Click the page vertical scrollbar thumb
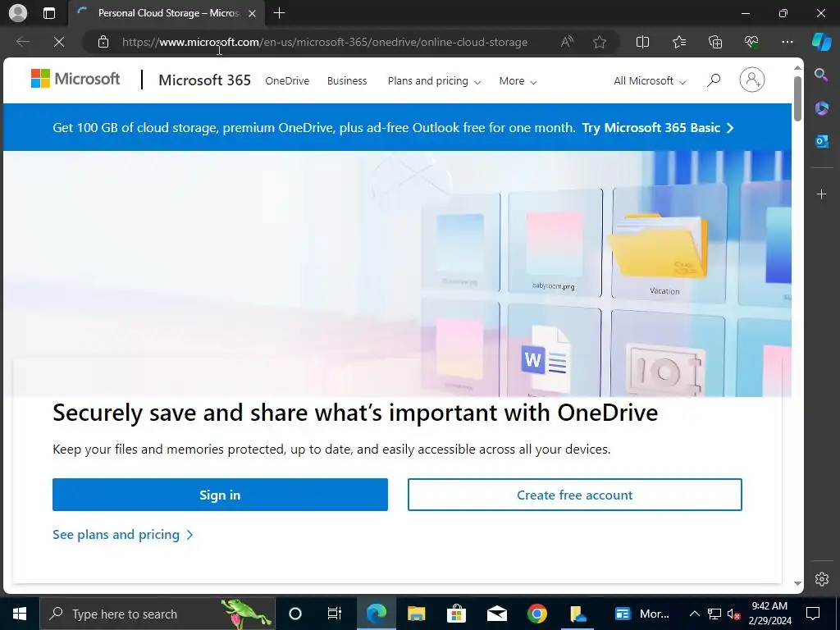 pyautogui.click(x=797, y=98)
